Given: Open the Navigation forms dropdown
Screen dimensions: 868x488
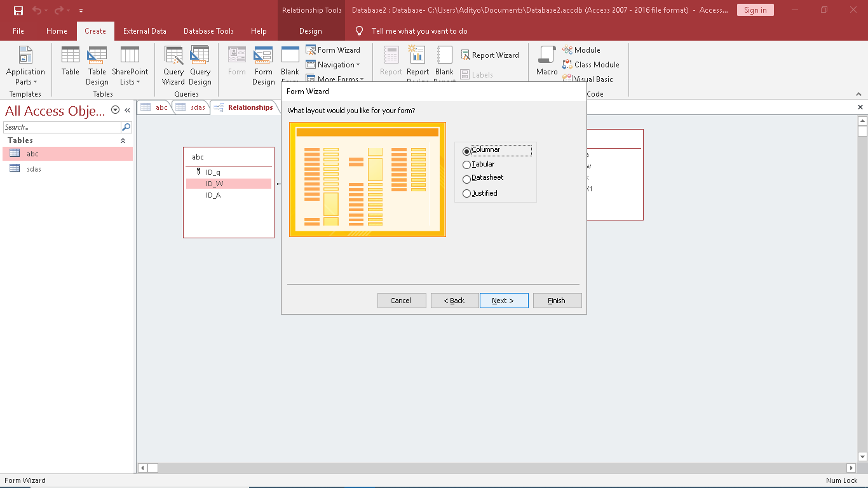Looking at the screenshot, I should point(333,65).
